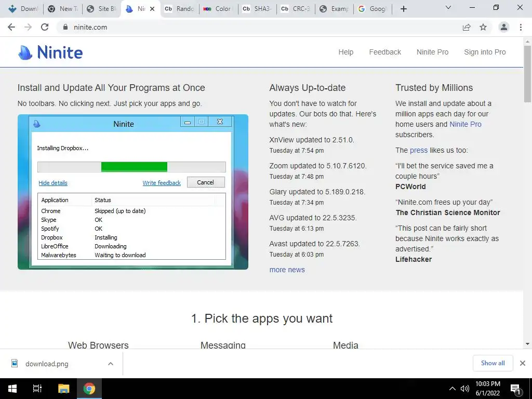Close the active Ninite tab
Viewport: 532px width, 399px height.
point(152,9)
